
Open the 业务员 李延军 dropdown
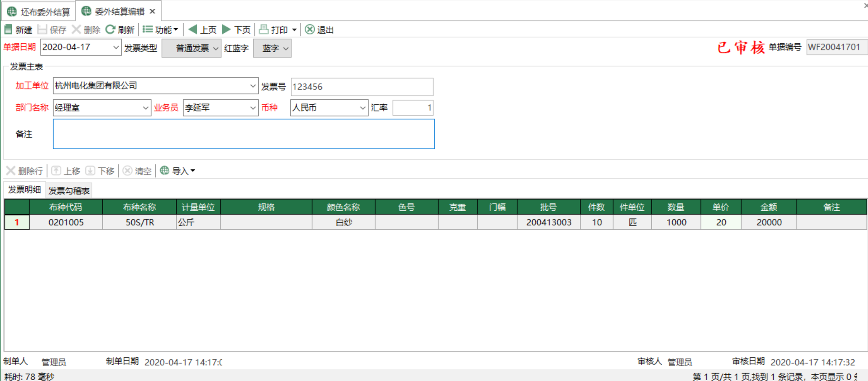(252, 108)
